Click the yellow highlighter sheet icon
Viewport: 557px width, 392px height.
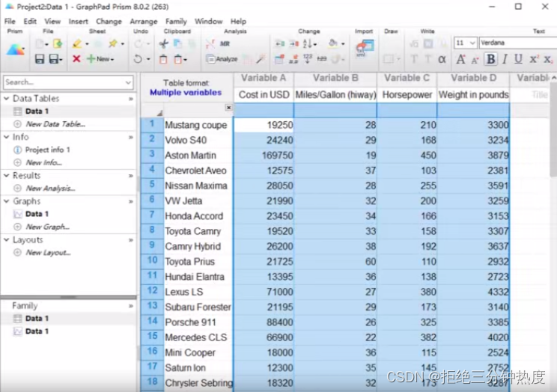click(76, 43)
